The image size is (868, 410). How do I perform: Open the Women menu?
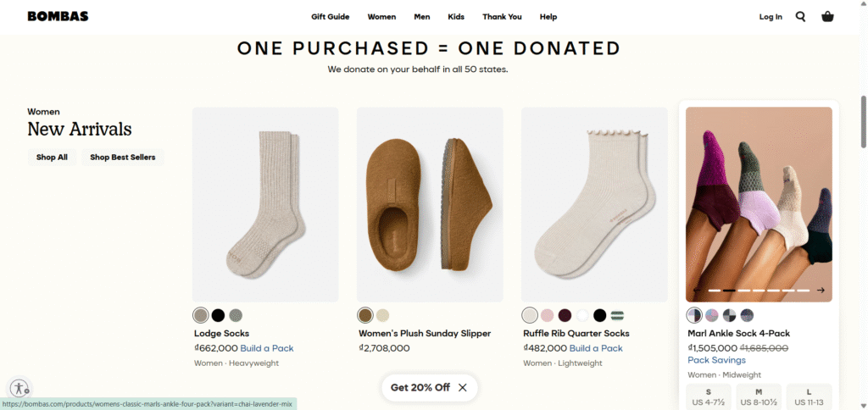(x=381, y=16)
